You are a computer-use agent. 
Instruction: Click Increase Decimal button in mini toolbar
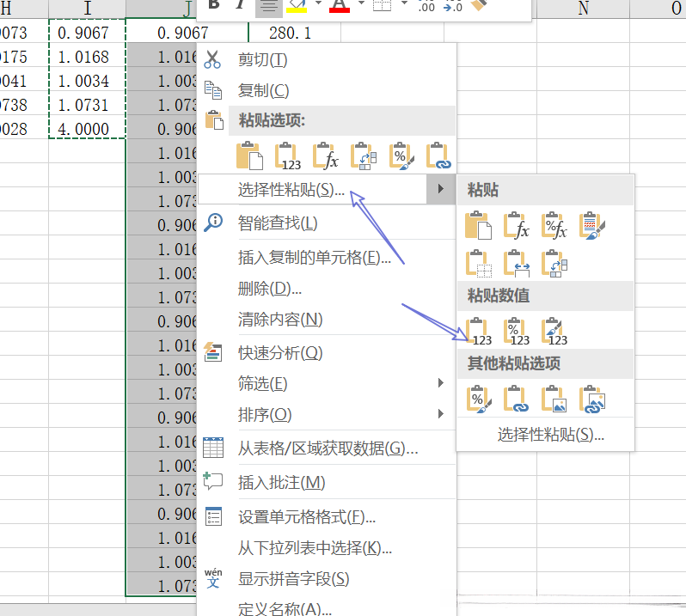426,5
